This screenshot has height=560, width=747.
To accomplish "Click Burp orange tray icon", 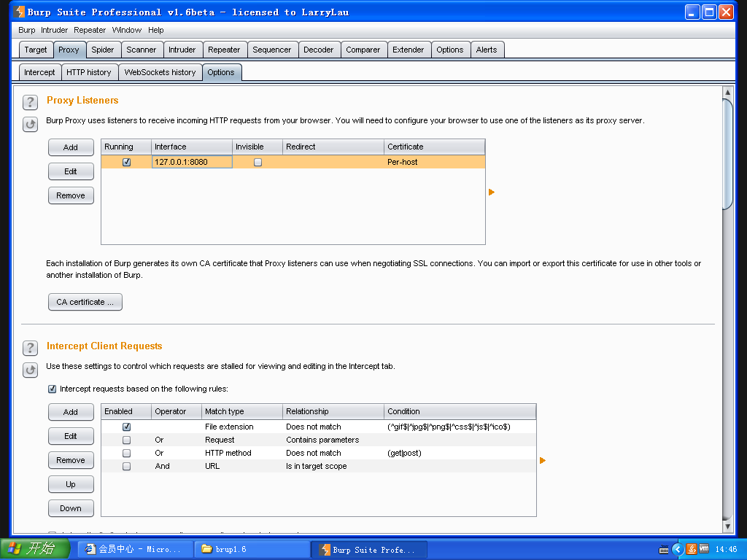I will (x=692, y=550).
